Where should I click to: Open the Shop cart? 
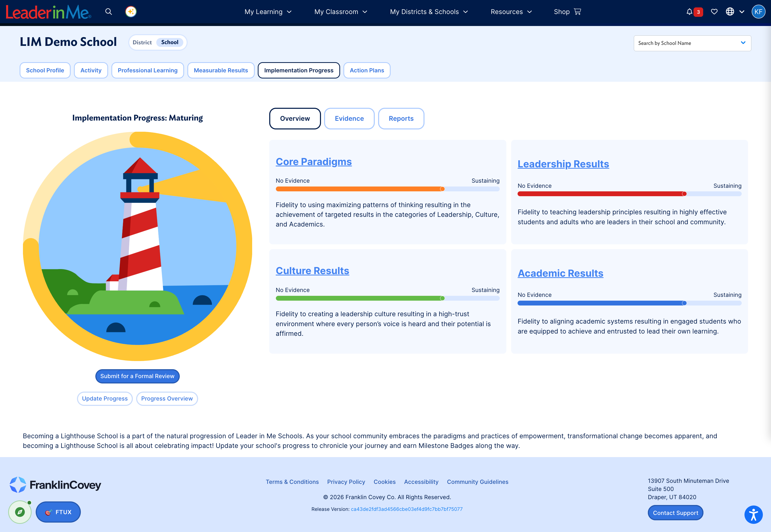tap(567, 12)
